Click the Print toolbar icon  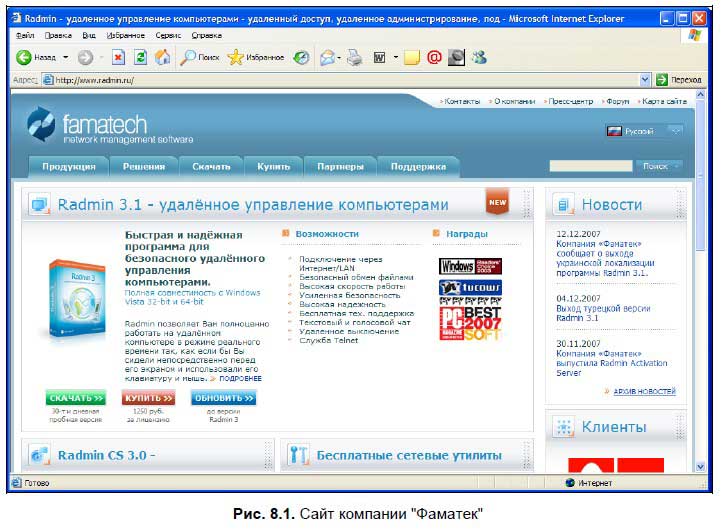point(354,58)
